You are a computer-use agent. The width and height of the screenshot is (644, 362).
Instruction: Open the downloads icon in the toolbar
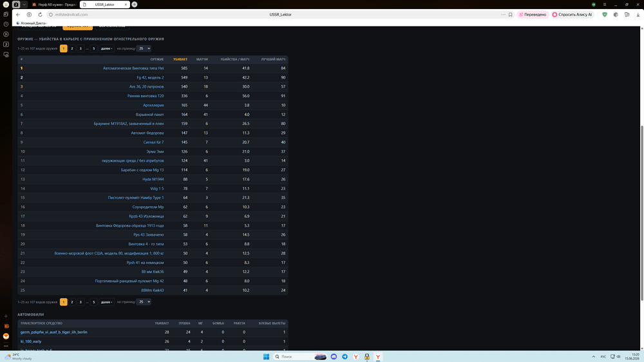tap(638, 14)
